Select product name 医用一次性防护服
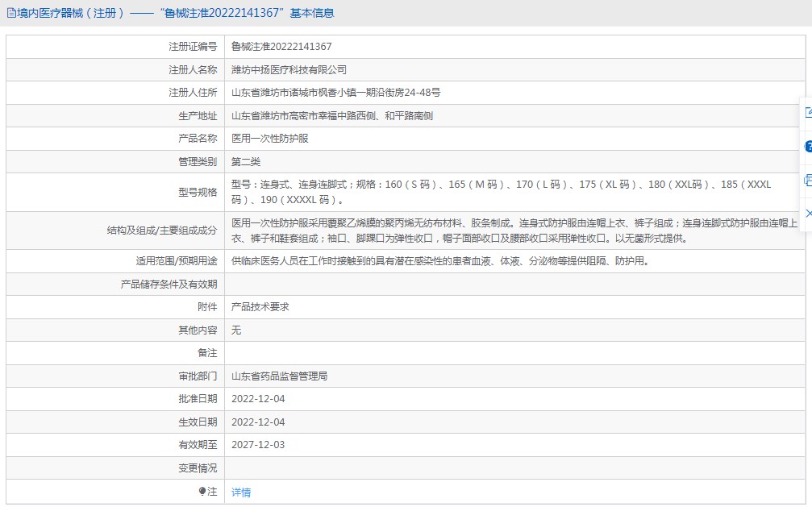The height and width of the screenshot is (507, 812). 270,139
